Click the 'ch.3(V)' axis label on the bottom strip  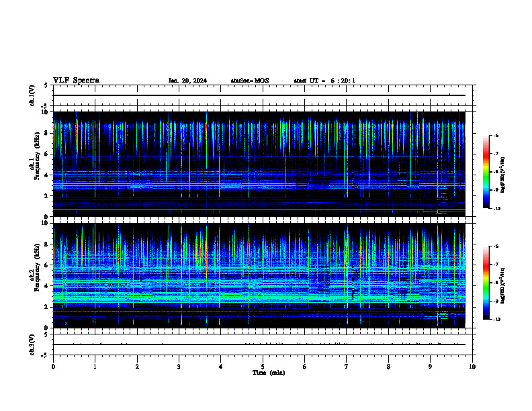(32, 345)
